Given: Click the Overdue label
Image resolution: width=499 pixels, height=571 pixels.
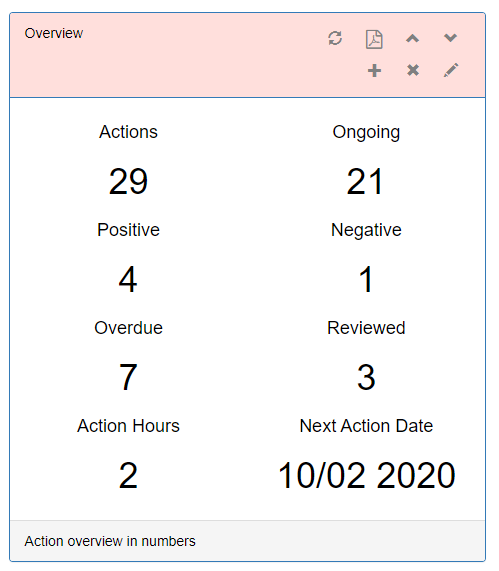Looking at the screenshot, I should click(128, 328).
